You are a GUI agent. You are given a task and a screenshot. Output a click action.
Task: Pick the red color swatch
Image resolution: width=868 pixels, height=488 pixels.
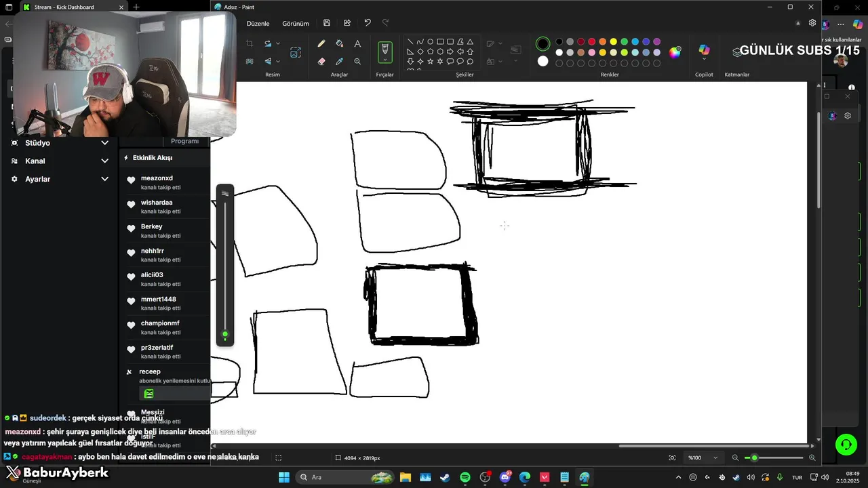(x=592, y=42)
